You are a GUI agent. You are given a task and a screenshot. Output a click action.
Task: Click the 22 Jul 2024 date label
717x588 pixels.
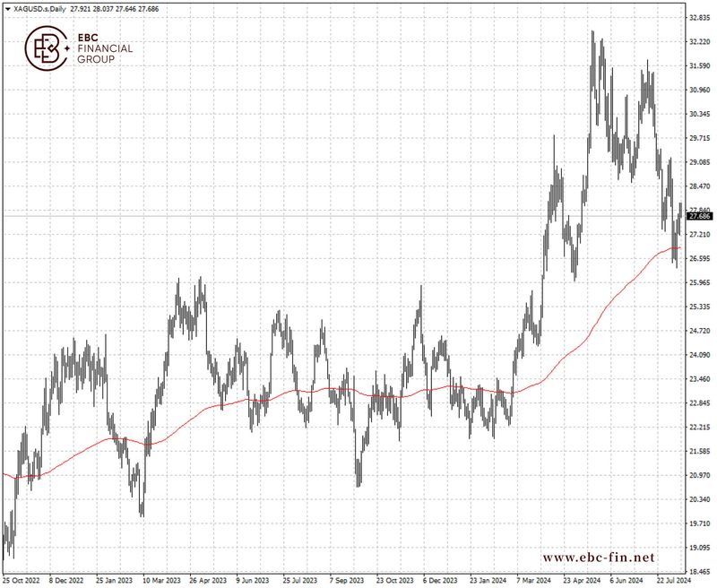click(672, 580)
